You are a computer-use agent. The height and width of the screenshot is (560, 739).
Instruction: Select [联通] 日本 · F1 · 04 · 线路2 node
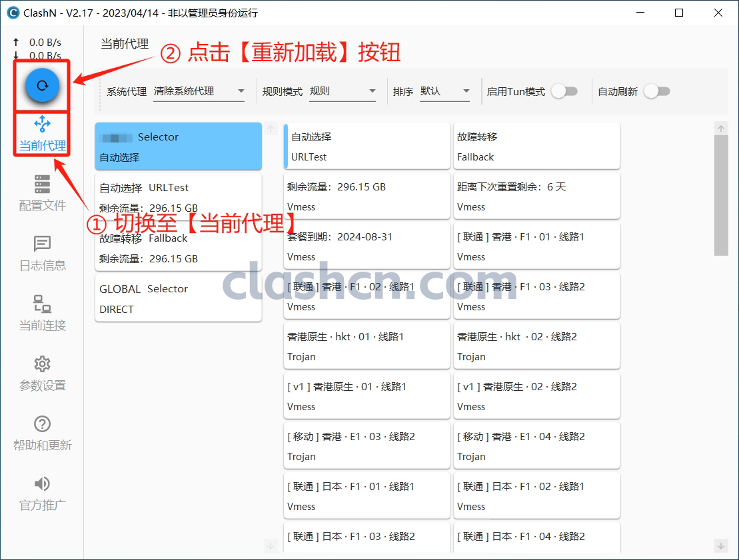coord(537,537)
